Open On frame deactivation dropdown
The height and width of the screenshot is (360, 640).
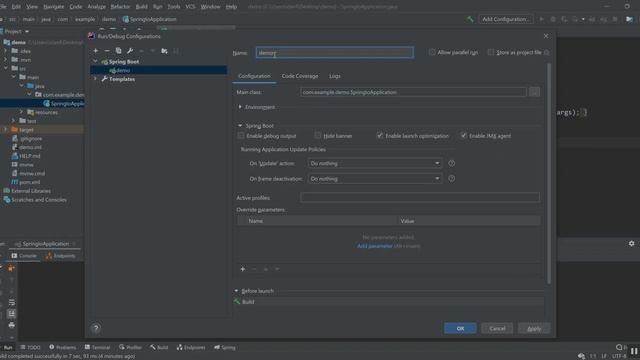375,178
